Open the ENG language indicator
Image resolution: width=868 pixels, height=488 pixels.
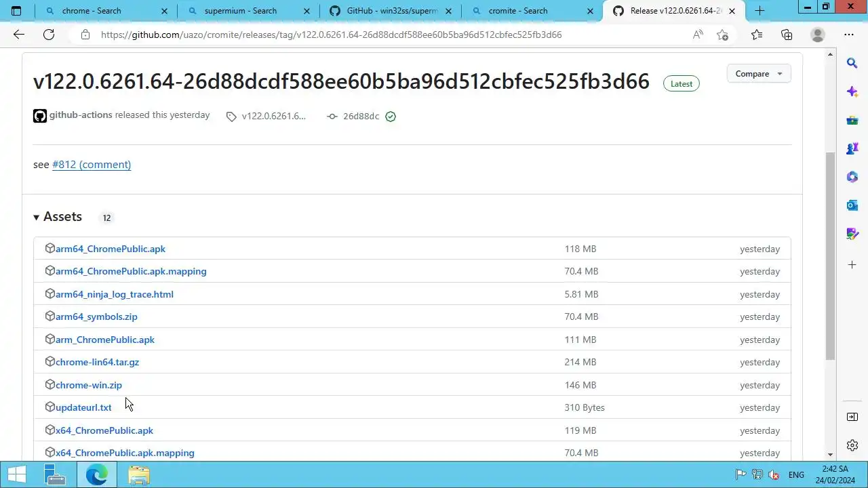796,475
